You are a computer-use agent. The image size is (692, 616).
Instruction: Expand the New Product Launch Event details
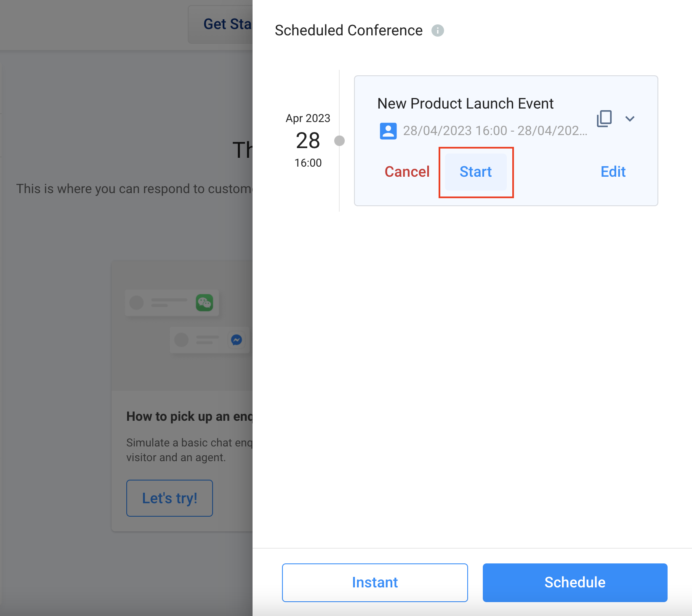630,119
